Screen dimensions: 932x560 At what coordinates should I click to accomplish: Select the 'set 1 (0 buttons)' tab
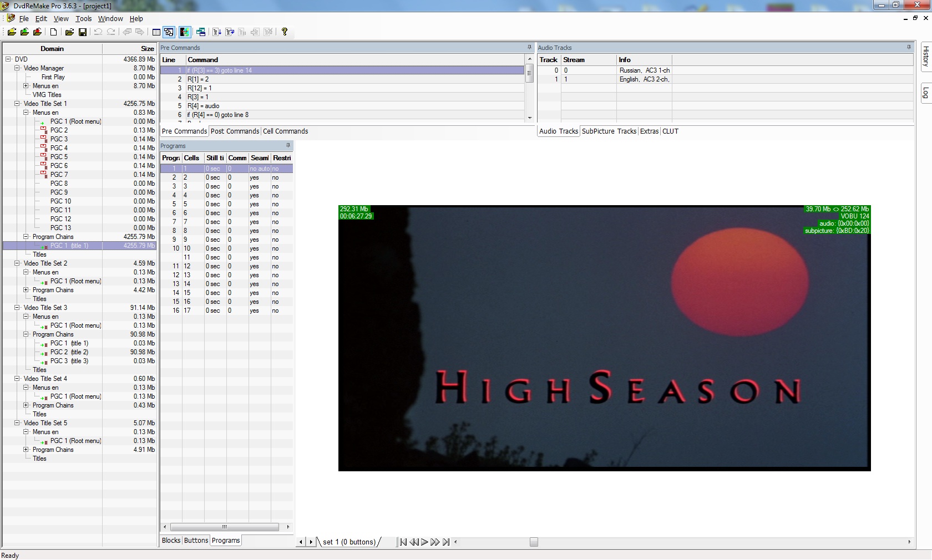pyautogui.click(x=349, y=542)
